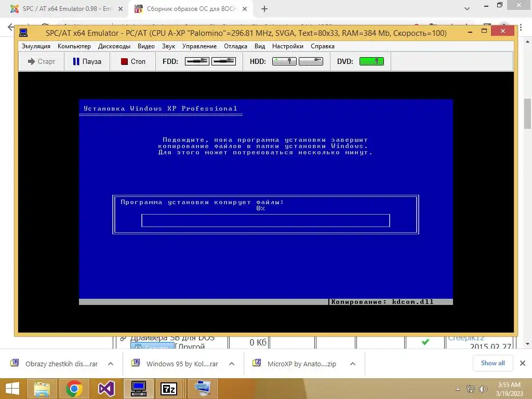The height and width of the screenshot is (399, 532).
Task: Click the Старт toolbar button
Action: pos(41,61)
